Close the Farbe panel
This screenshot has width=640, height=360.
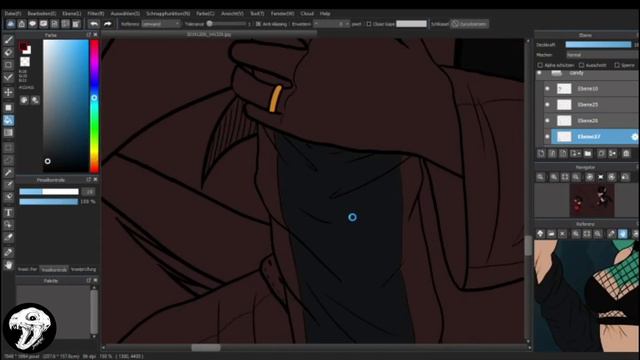[x=96, y=35]
